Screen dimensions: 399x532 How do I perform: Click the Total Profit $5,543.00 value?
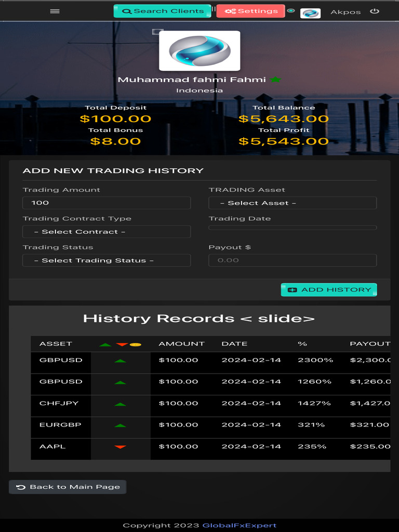(x=283, y=141)
